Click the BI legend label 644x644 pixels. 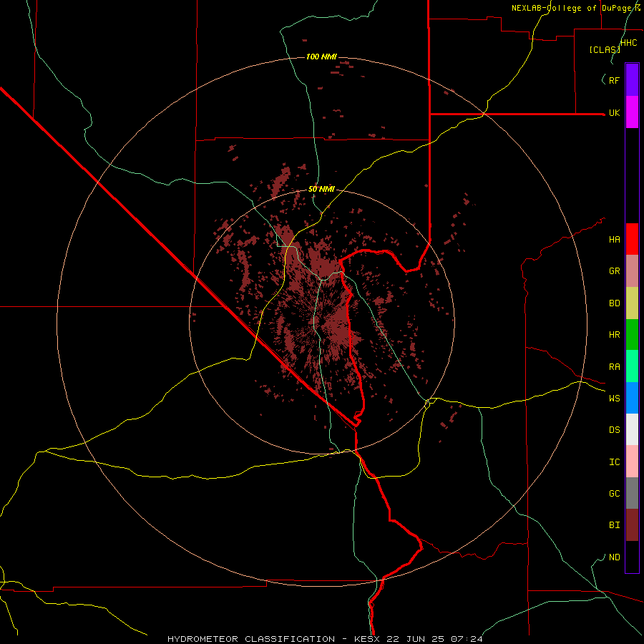pos(614,525)
